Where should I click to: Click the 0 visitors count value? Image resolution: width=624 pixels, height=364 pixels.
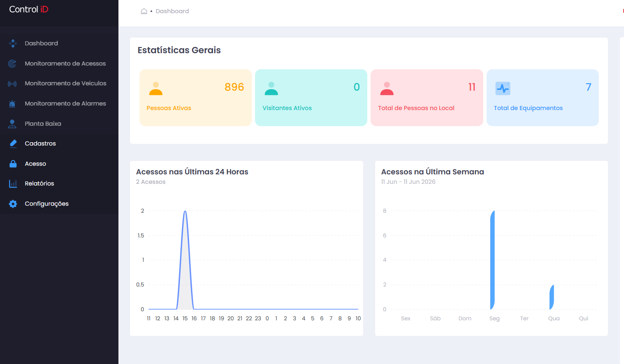click(x=357, y=87)
